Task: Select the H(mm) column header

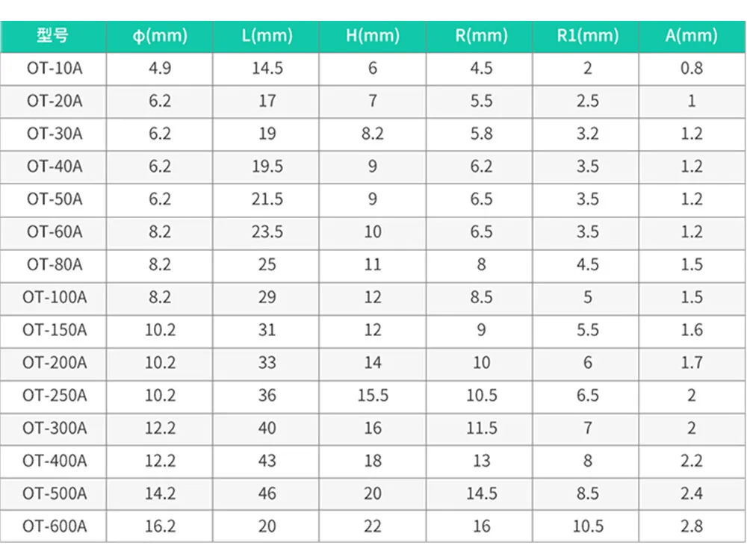Action: (373, 36)
